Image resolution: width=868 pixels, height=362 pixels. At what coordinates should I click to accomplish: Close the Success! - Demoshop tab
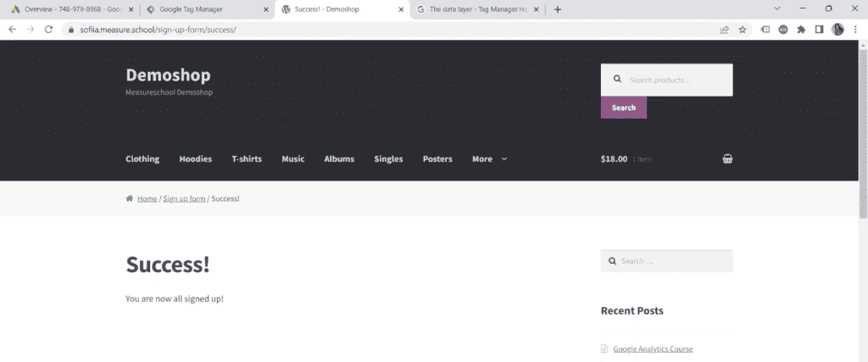pyautogui.click(x=401, y=9)
